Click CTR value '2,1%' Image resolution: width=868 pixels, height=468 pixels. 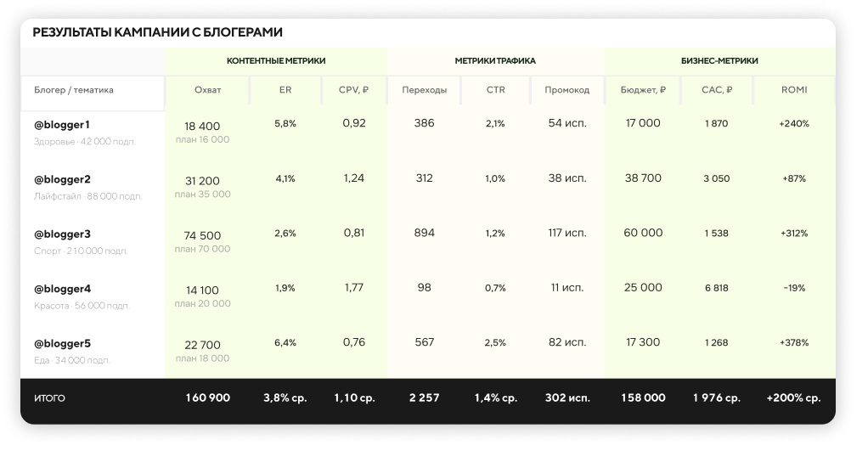pos(495,124)
